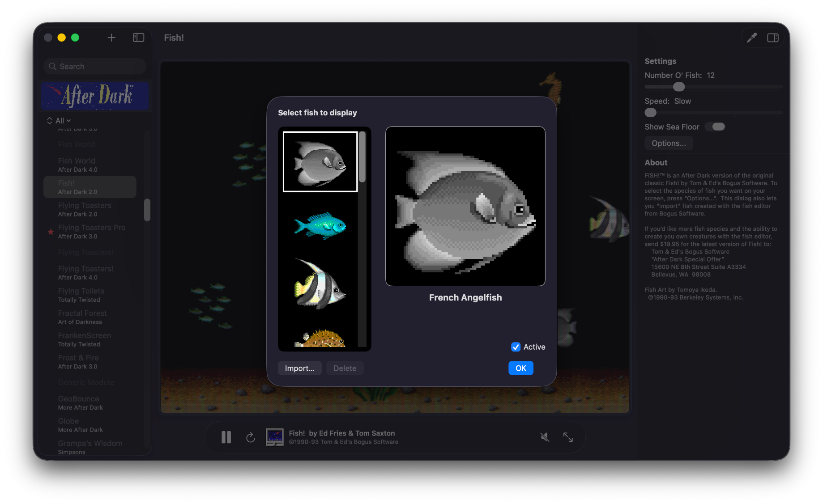
Task: Select Frost & Fire module
Action: tap(90, 362)
